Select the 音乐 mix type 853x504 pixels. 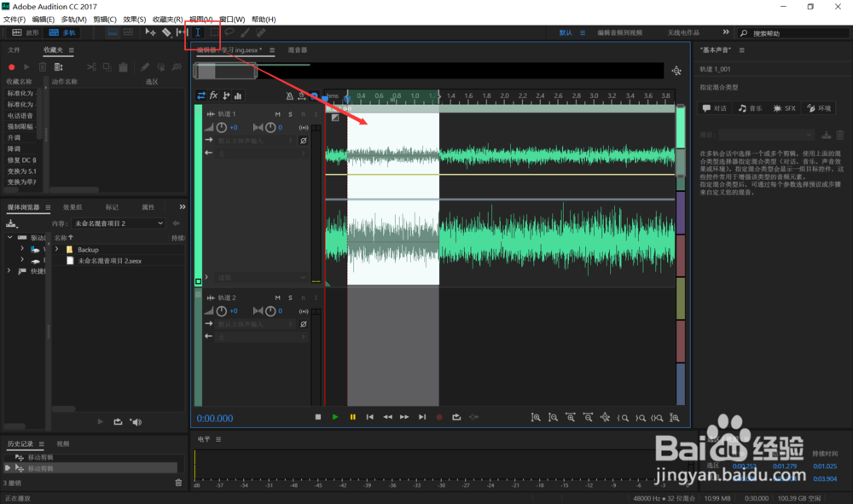coord(750,108)
